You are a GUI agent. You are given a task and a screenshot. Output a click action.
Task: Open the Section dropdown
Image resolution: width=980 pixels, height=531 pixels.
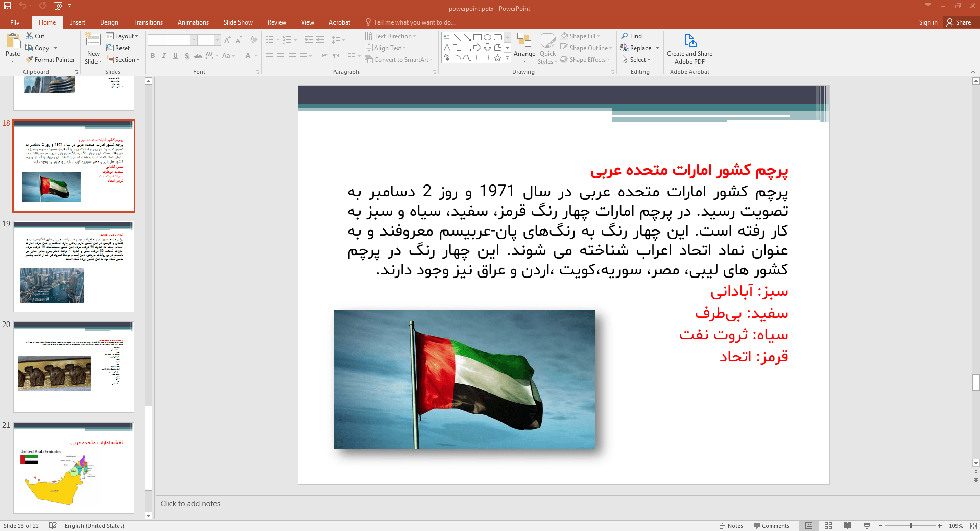pos(123,60)
